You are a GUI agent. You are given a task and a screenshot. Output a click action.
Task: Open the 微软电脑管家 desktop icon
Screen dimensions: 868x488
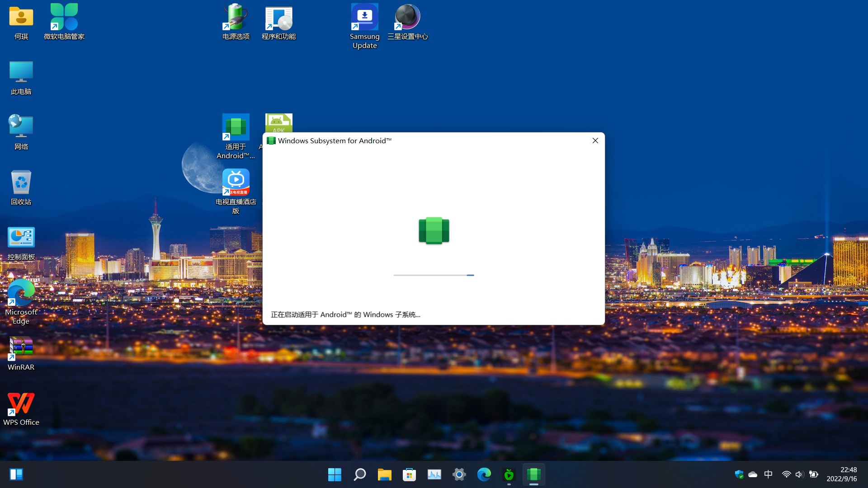click(x=64, y=18)
